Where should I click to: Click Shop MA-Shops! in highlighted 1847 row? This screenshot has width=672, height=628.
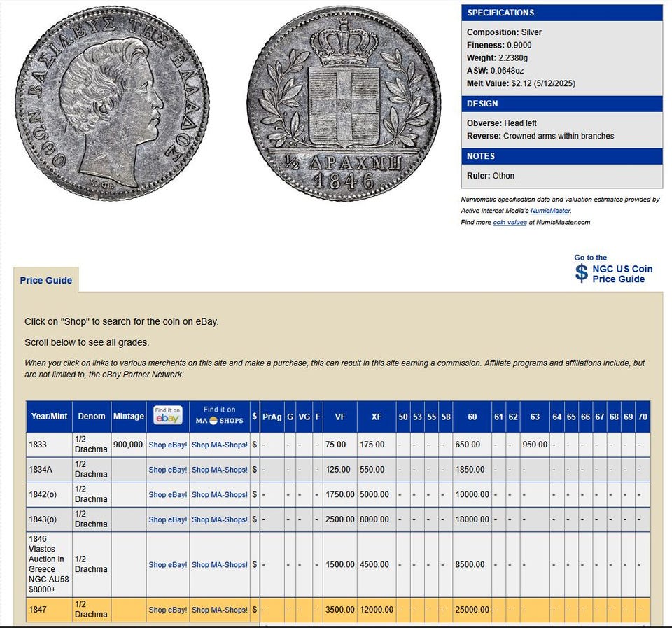220,610
